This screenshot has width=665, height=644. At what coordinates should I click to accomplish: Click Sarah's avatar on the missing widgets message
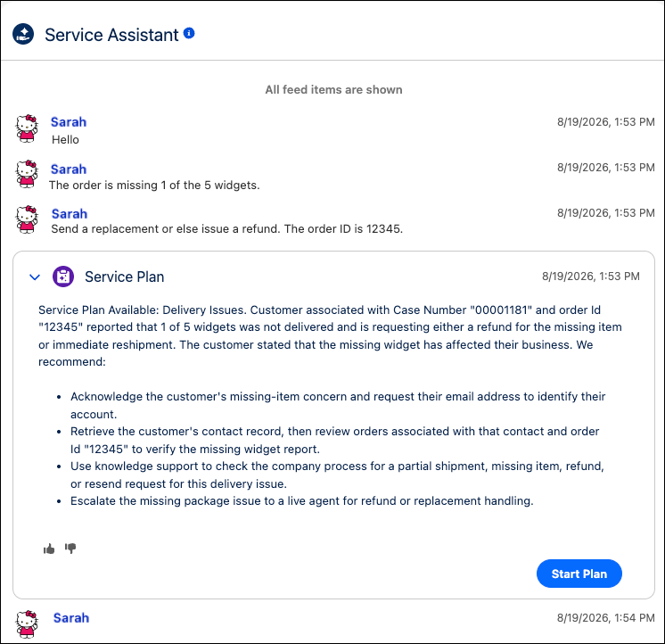point(27,174)
